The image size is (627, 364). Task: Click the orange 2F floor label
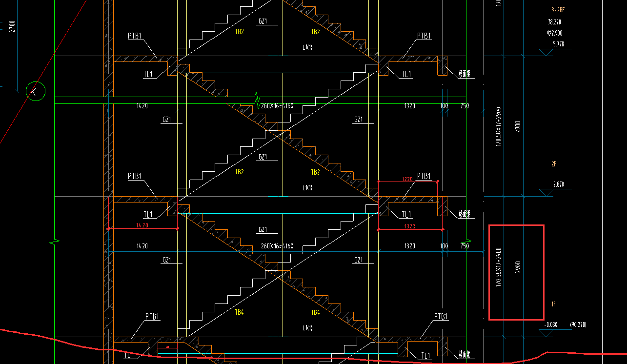[x=554, y=164]
